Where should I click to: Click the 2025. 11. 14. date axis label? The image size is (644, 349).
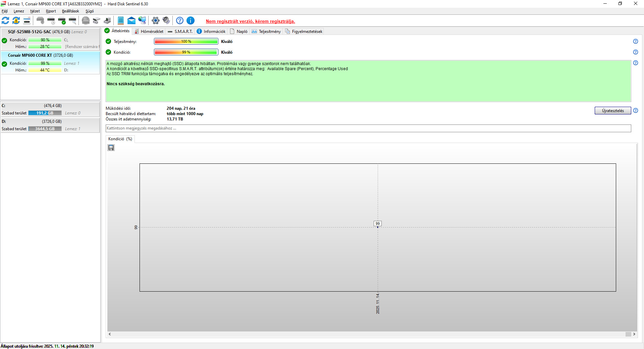pos(378,304)
